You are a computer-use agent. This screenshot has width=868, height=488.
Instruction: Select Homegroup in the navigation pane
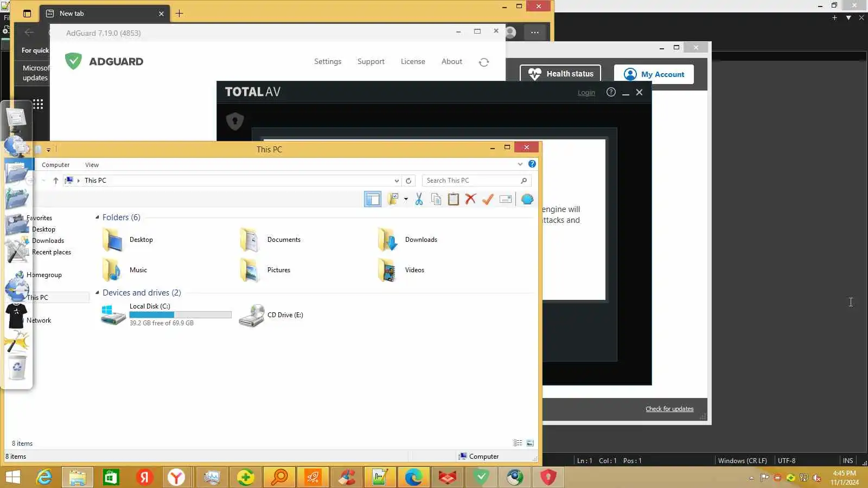44,275
